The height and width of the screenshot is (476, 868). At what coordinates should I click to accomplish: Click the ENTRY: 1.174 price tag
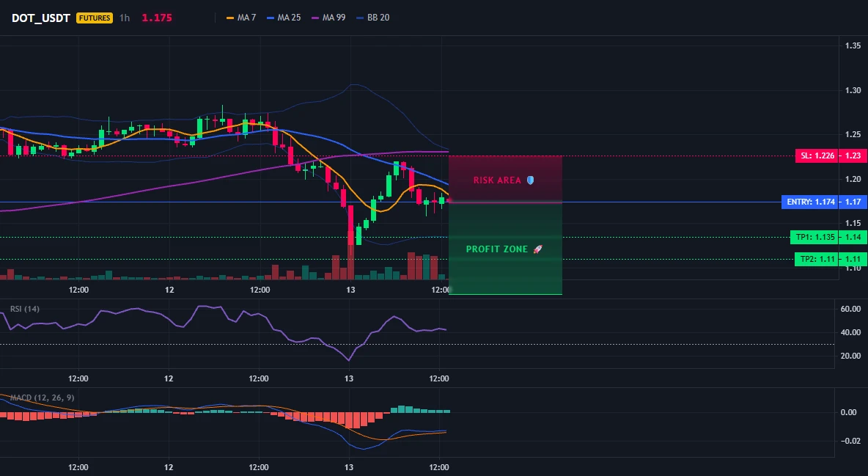pos(810,202)
